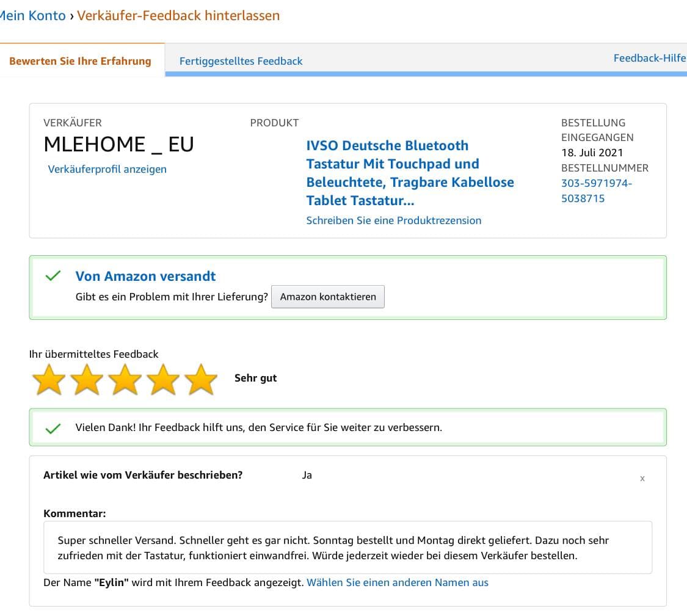Open Verkäuferprofil anzeigen link
The height and width of the screenshot is (616, 687).
pos(107,169)
